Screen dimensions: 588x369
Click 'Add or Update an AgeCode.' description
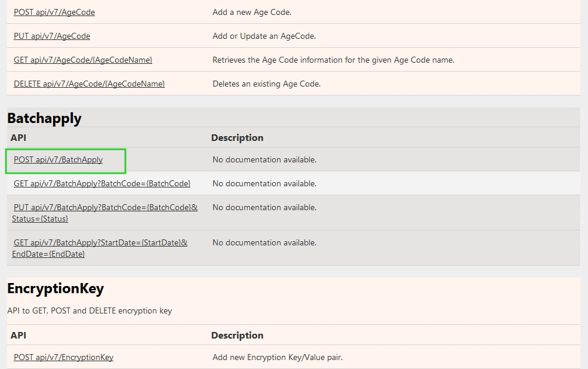264,36
